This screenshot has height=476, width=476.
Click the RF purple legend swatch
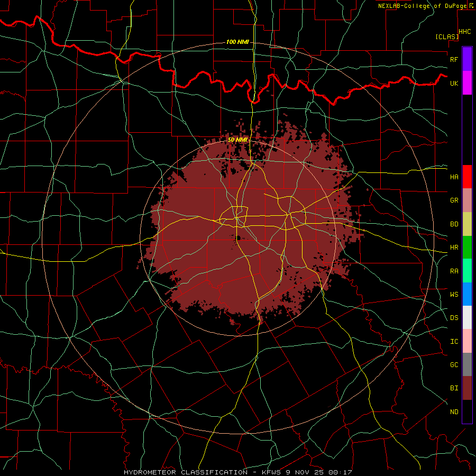click(x=467, y=59)
